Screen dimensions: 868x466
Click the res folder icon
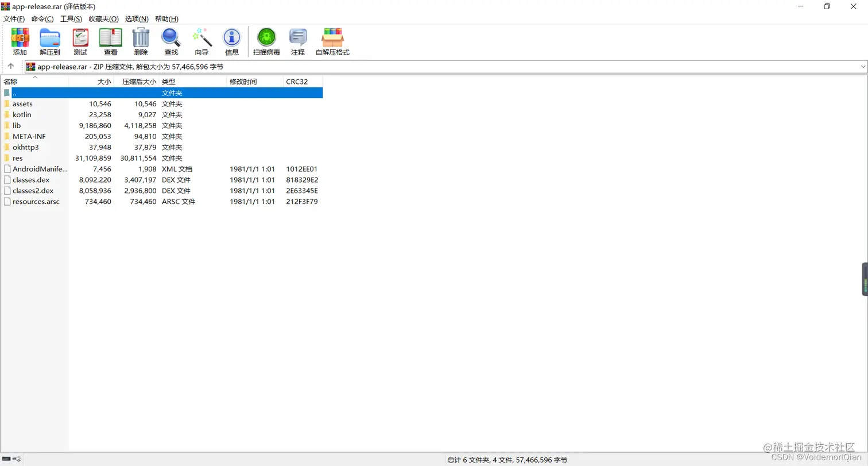click(7, 158)
